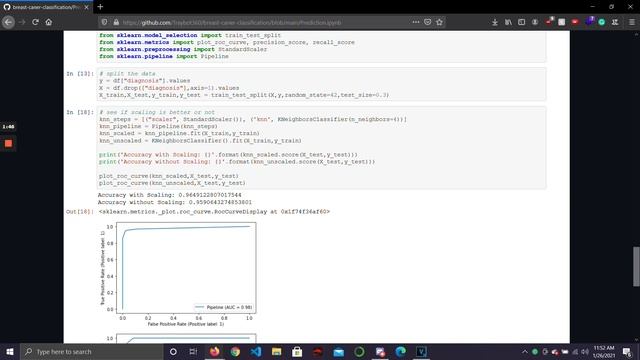Click the '# see if scaling is better or not' comment
The image size is (640, 360).
[157, 112]
